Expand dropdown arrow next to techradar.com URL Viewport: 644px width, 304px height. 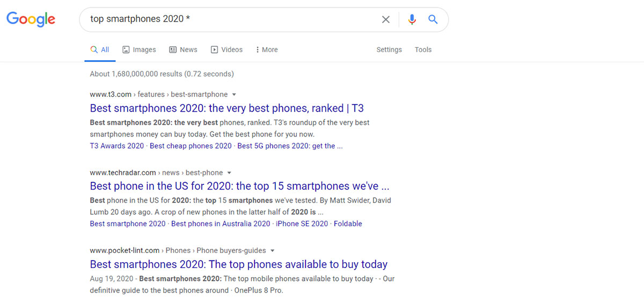pos(229,173)
